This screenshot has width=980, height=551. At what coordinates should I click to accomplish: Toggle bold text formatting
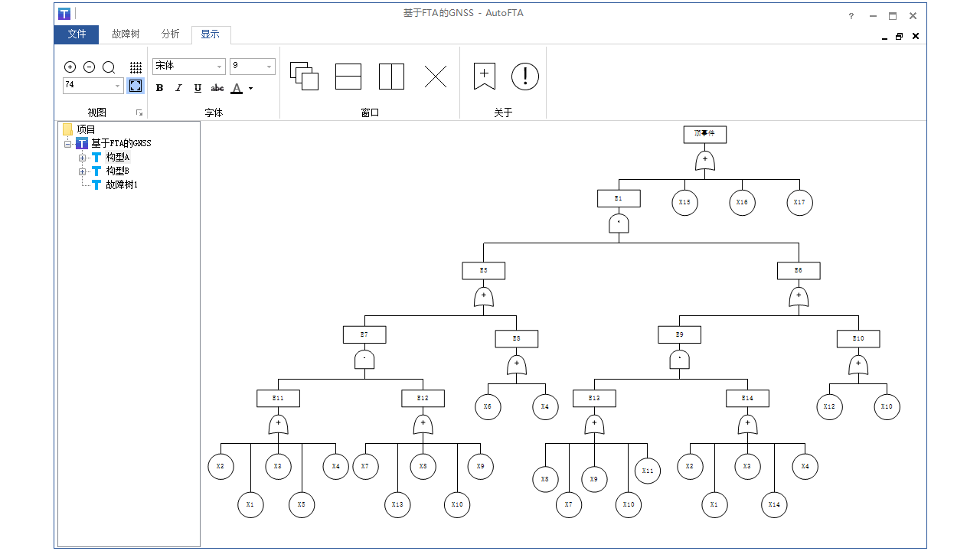[159, 88]
